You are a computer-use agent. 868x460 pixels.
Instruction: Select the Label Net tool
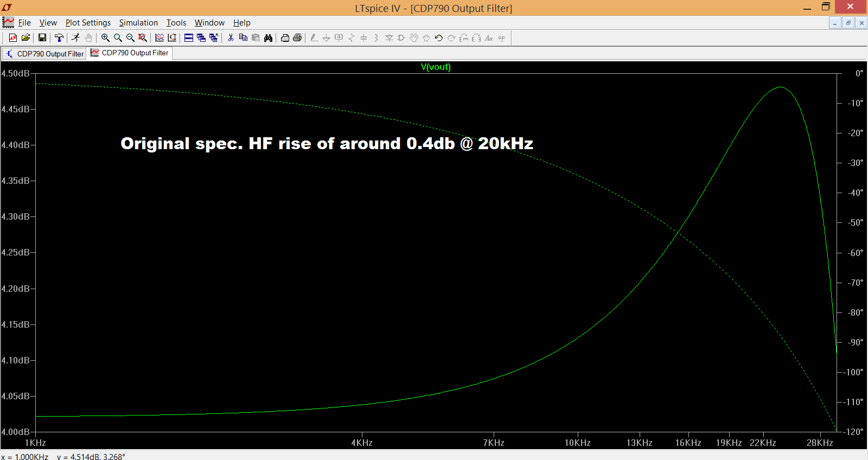click(339, 37)
